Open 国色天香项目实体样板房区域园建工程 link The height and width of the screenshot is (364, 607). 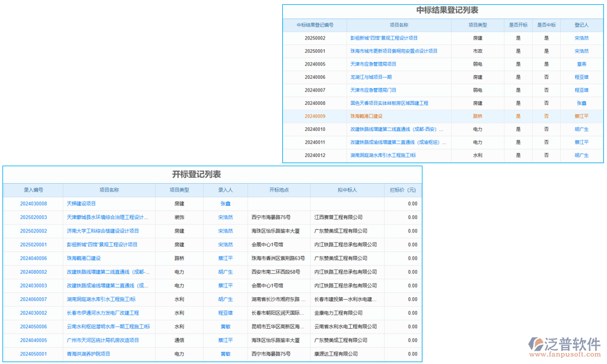point(389,103)
